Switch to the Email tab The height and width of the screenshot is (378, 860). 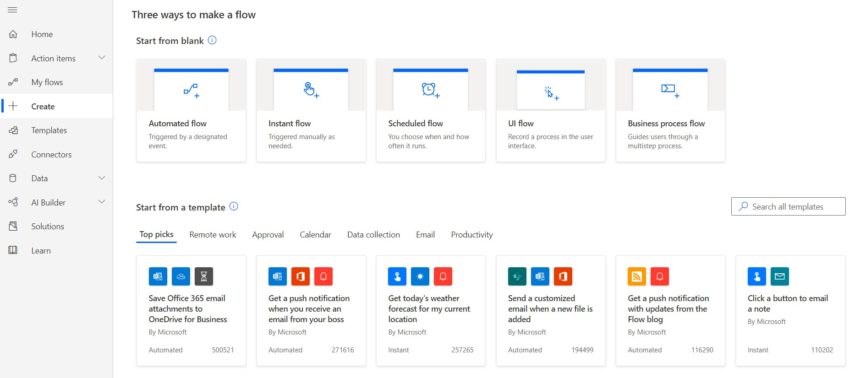click(x=425, y=234)
